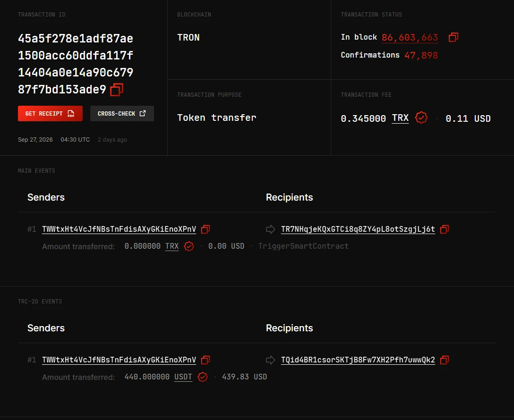Copy recipient TR7NHqjeKQxGTCi8q8ZY4pL8otSzgjLj6t address
Image resolution: width=514 pixels, height=420 pixels.
(445, 229)
